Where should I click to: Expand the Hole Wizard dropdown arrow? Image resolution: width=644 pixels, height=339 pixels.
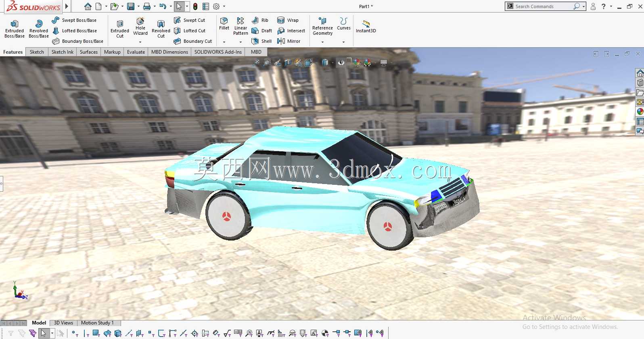click(x=140, y=42)
